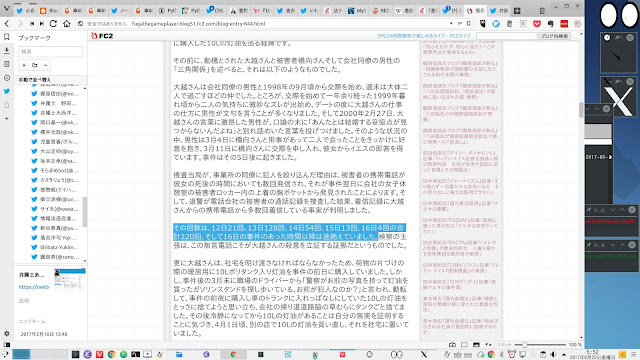Open the file manager folder on taskbar
640x360 pixels.
pos(179,354)
